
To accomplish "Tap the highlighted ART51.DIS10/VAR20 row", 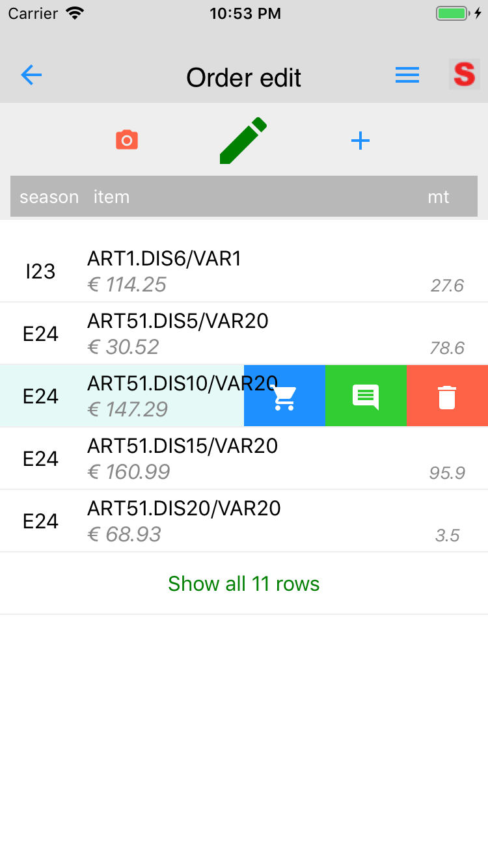I will (x=122, y=396).
